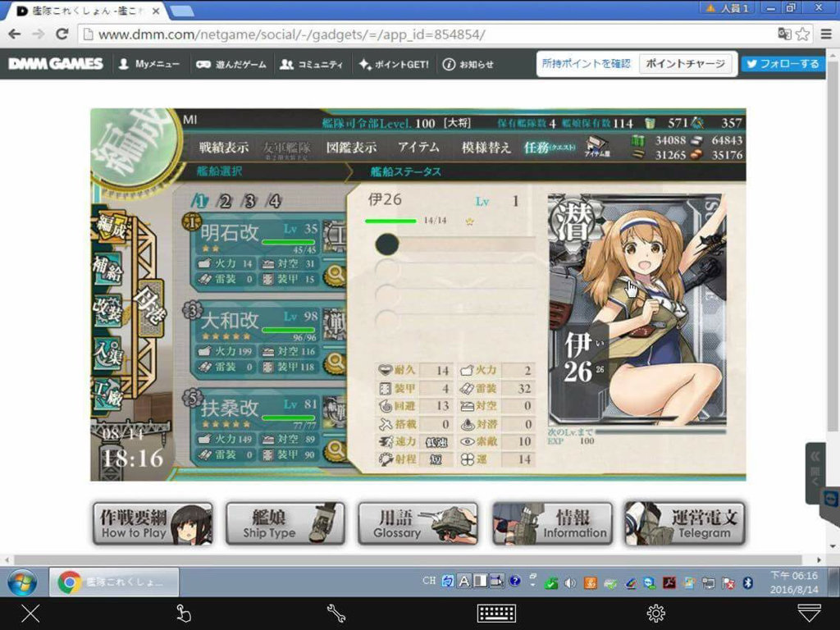Open 補給 (supply) in the left game sidebar
The width and height of the screenshot is (840, 630).
coord(107,268)
